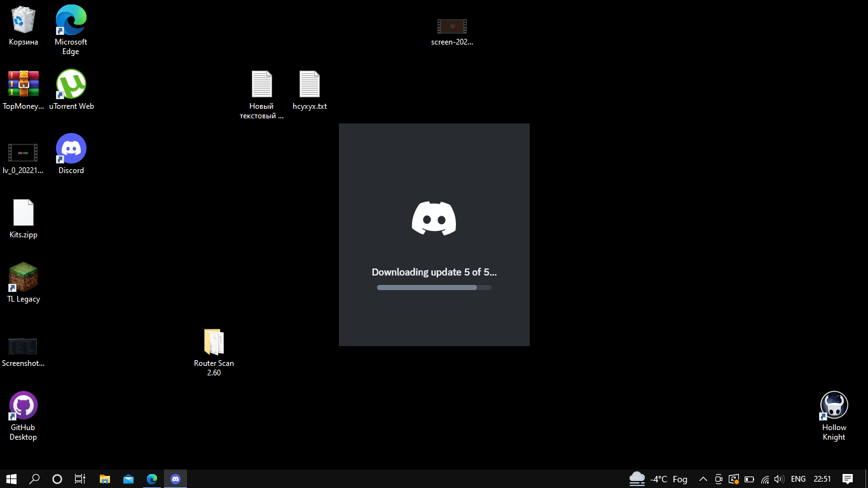Select the Router Scan 2.60 folder
Viewport: 868px width, 488px height.
pos(214,352)
